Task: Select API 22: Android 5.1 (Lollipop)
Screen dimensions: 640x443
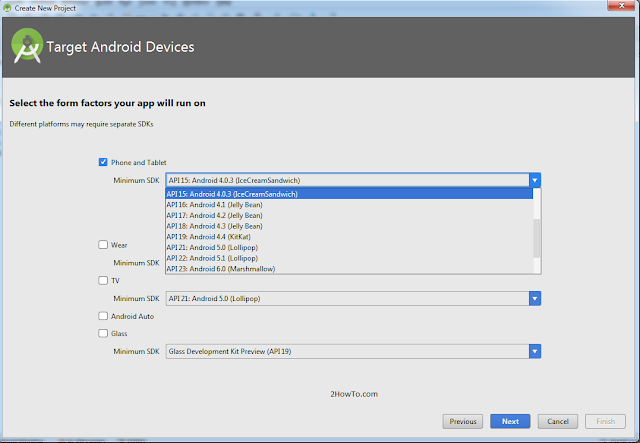Action: [349, 258]
